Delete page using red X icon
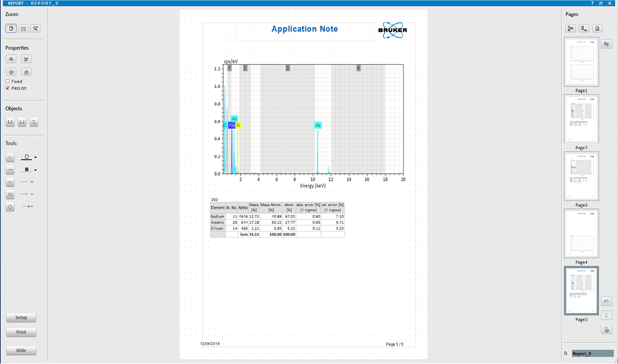The image size is (618, 364). pos(598,29)
